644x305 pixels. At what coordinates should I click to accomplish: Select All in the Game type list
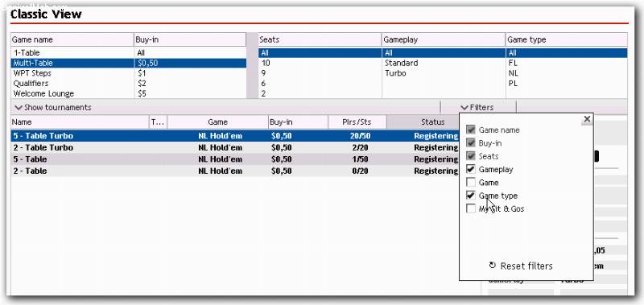click(567, 52)
